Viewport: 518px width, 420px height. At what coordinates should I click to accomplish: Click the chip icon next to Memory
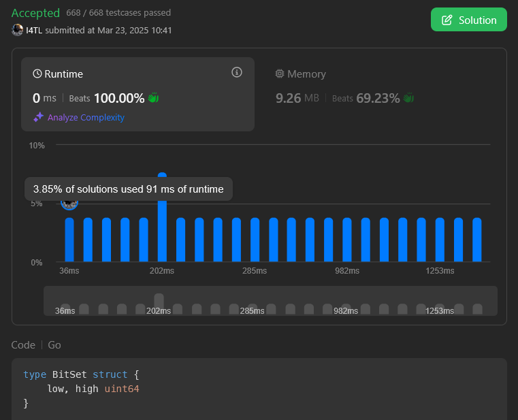pyautogui.click(x=280, y=74)
